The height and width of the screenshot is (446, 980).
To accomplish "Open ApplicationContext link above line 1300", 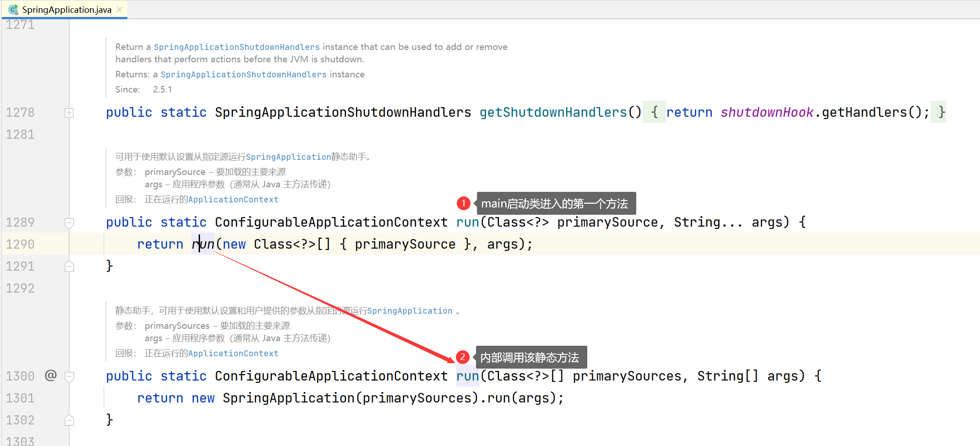I will [x=233, y=354].
